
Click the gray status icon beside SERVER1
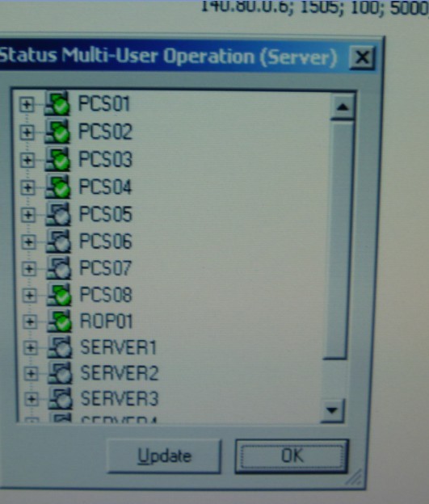(61, 347)
